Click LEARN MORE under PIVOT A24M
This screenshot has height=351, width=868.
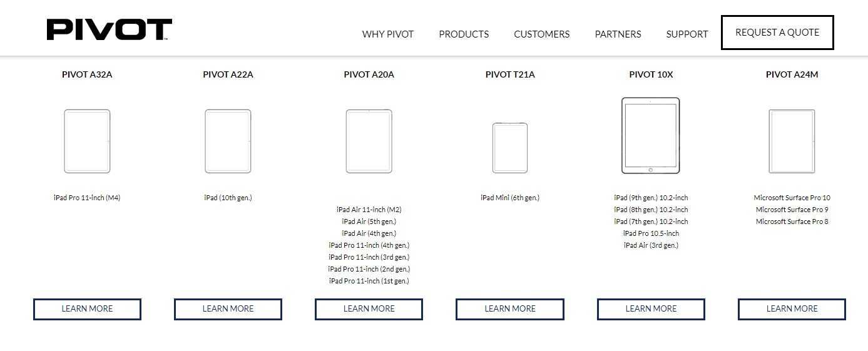(792, 309)
